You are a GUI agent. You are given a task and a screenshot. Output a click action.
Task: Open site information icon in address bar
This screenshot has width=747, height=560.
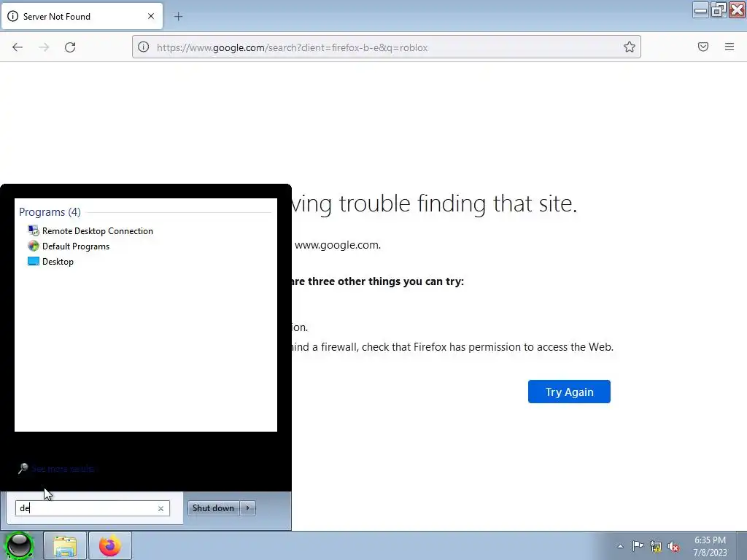144,47
